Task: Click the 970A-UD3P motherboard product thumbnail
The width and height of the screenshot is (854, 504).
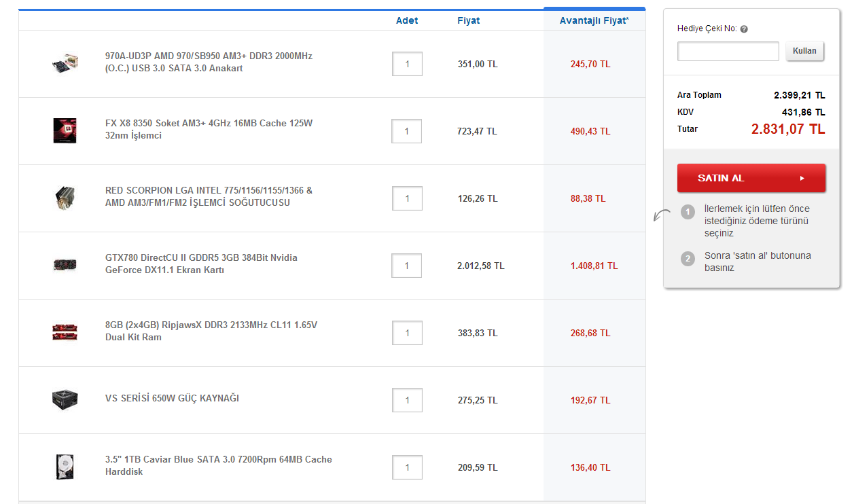Action: [65, 63]
